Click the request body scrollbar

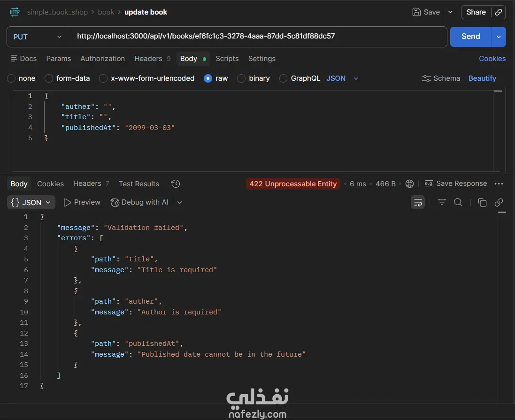498,131
